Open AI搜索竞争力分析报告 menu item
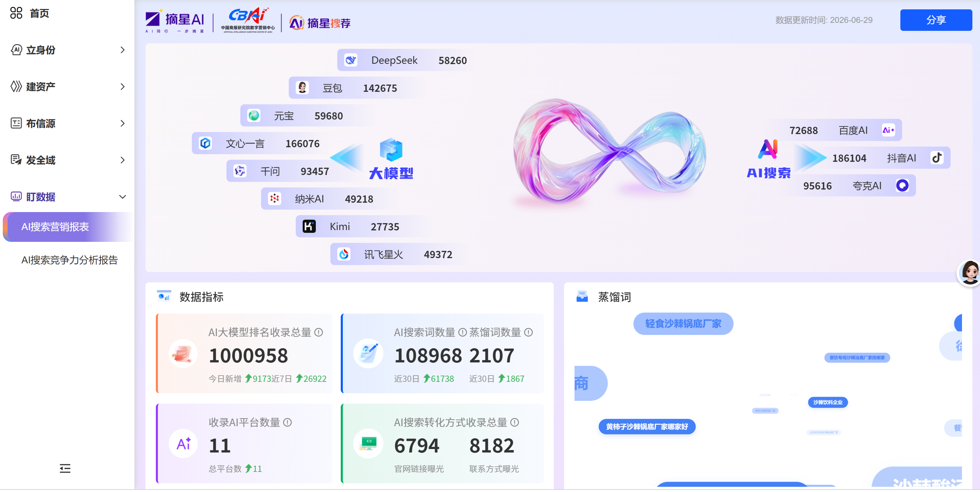The image size is (980, 492). pos(70,260)
